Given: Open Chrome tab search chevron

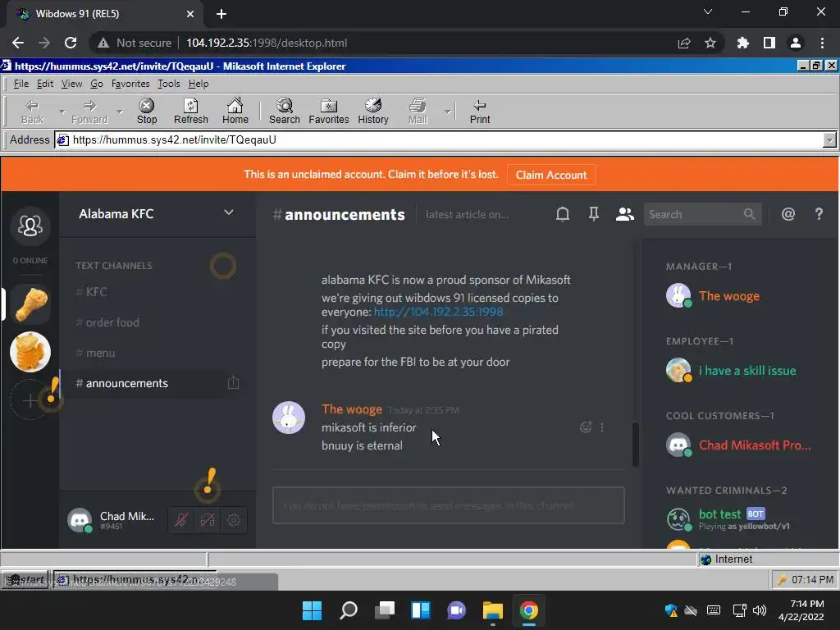Looking at the screenshot, I should (x=708, y=11).
